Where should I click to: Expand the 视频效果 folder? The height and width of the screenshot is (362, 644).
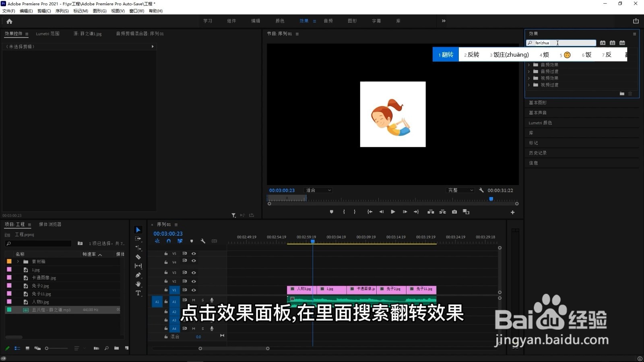pyautogui.click(x=529, y=78)
